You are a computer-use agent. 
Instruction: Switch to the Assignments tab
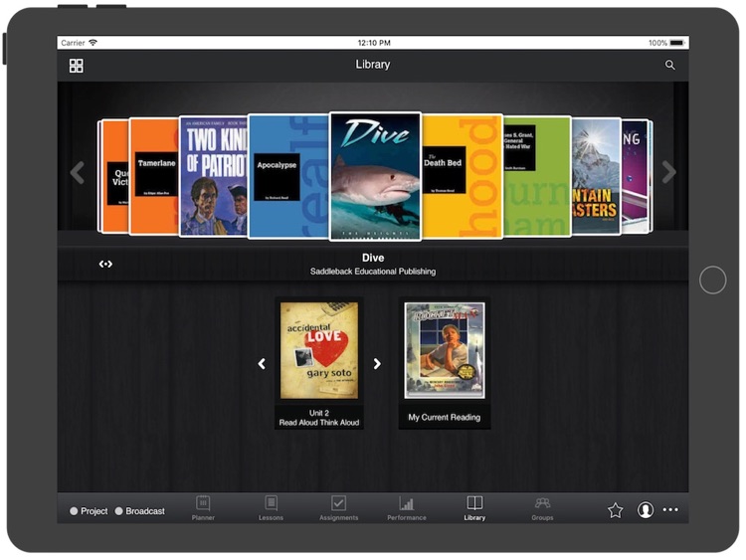(339, 508)
